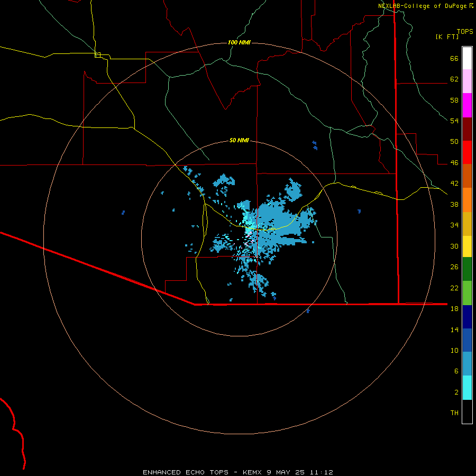Click the 38 legend value
This screenshot has height=476, width=476.
(x=454, y=204)
